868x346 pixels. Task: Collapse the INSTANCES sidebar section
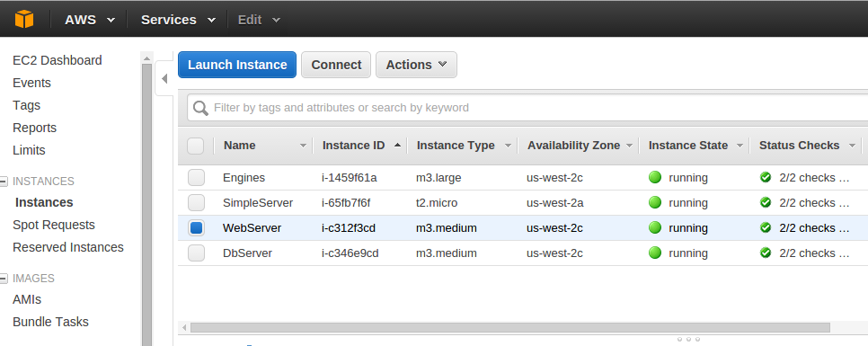4,182
